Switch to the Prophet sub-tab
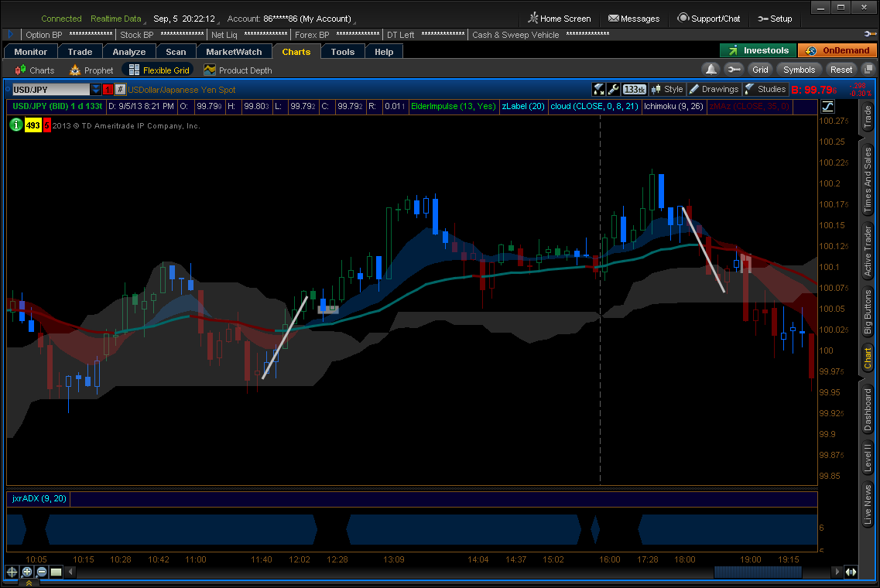The width and height of the screenshot is (880, 588). coord(91,70)
